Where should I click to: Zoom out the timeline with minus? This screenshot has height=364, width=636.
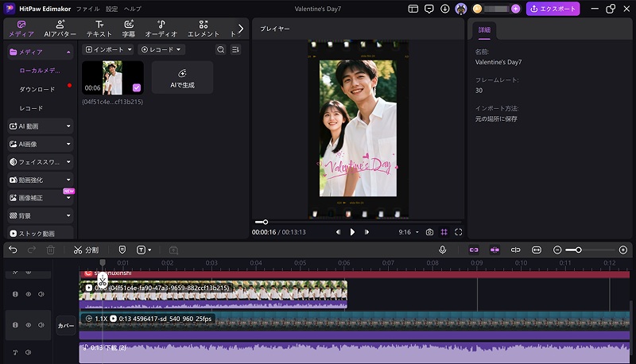[x=557, y=250]
